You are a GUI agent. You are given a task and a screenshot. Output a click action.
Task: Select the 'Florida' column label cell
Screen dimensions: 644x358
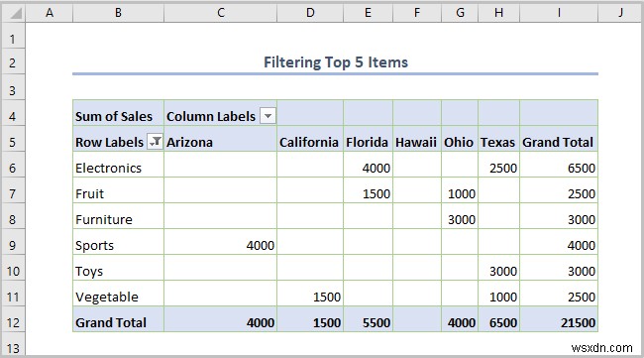368,139
